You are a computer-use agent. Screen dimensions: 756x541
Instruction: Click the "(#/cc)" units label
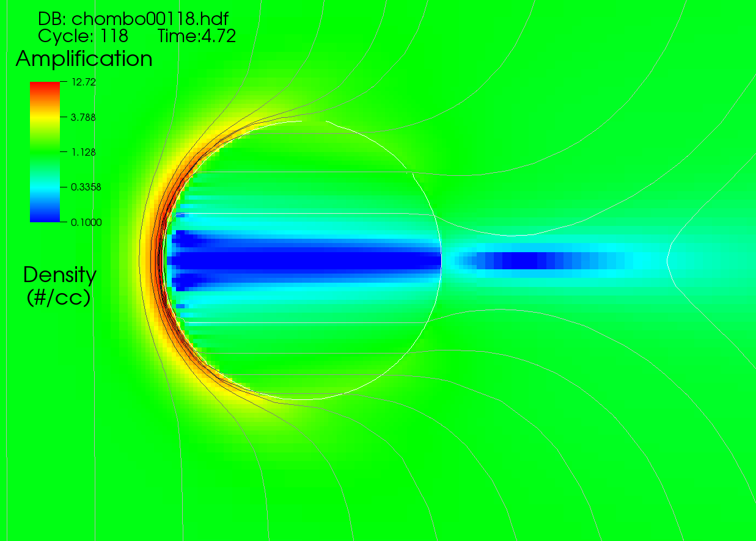[60, 297]
